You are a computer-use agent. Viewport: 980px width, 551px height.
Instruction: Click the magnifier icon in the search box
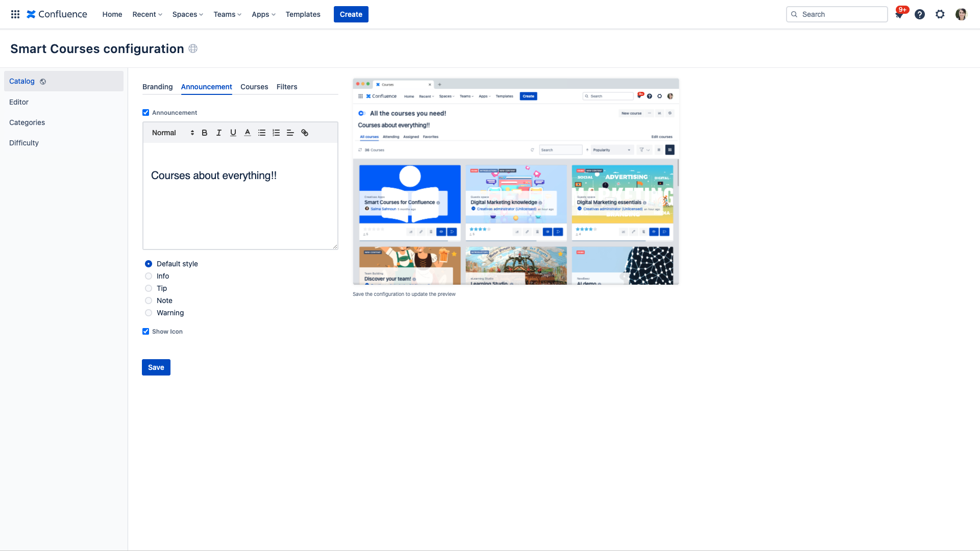pos(794,14)
